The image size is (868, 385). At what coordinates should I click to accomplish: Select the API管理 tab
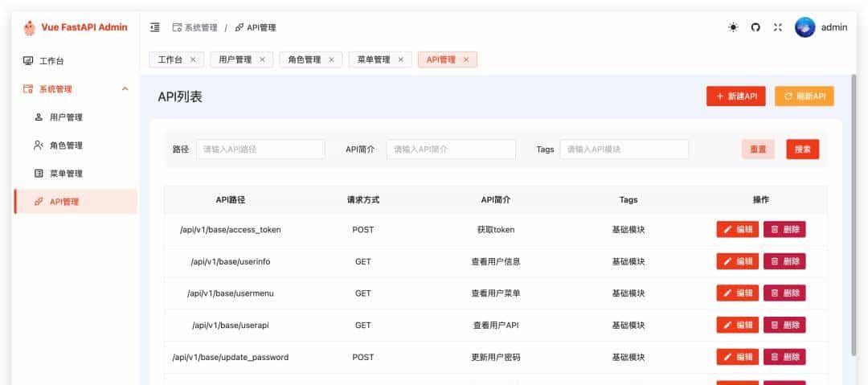point(440,59)
